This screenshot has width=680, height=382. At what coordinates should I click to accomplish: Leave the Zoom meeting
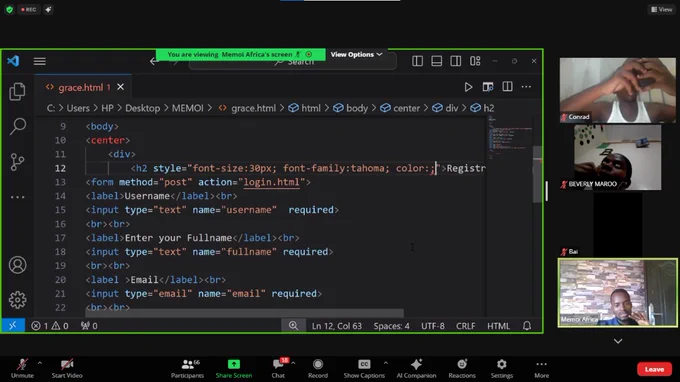click(654, 369)
